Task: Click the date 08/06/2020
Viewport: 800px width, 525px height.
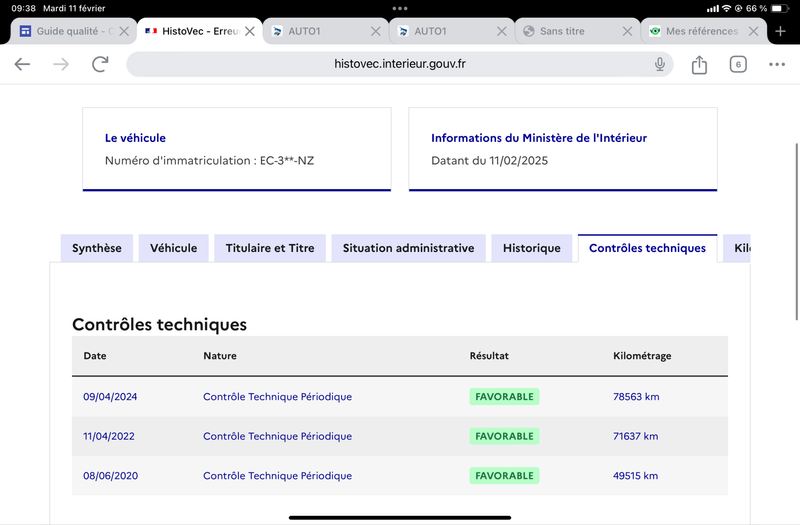Action: (x=111, y=476)
